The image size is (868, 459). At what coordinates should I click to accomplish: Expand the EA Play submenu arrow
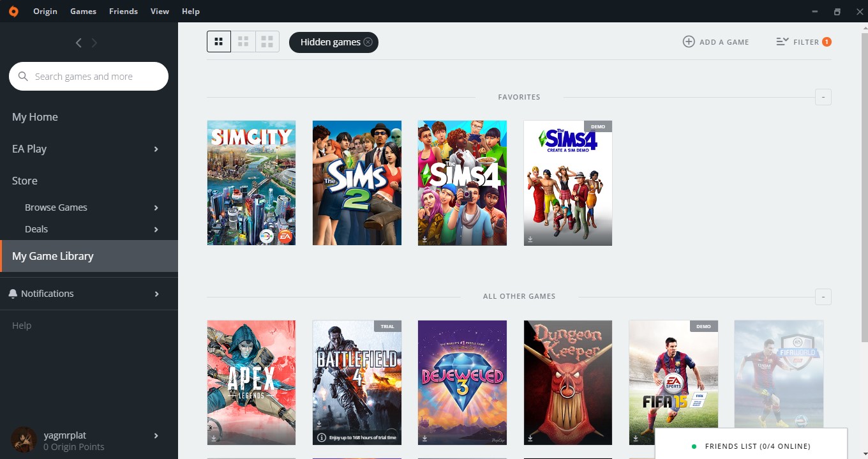(156, 149)
